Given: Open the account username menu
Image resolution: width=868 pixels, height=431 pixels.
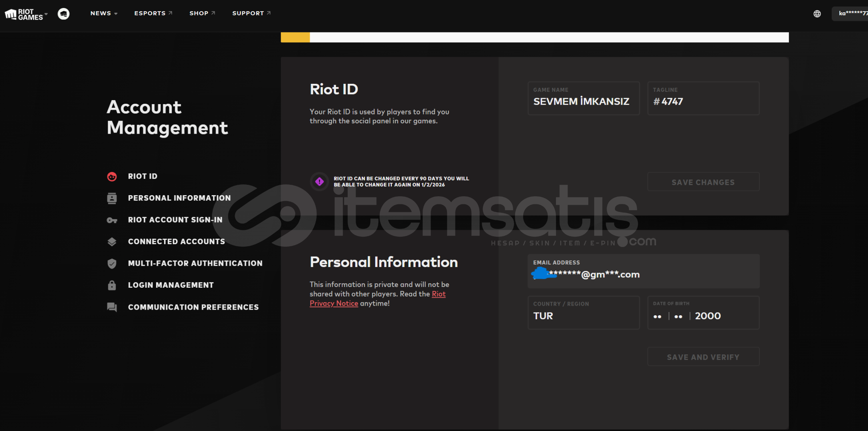Looking at the screenshot, I should pyautogui.click(x=852, y=13).
